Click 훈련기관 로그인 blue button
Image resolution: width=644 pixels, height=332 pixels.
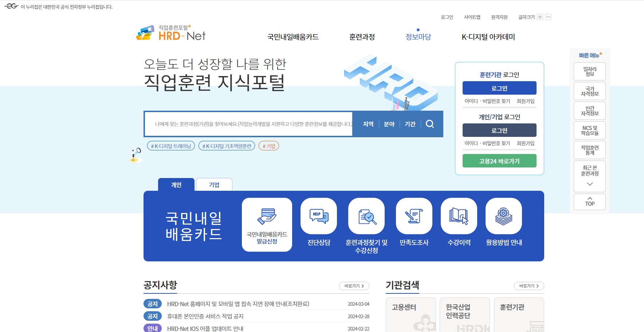coord(499,88)
